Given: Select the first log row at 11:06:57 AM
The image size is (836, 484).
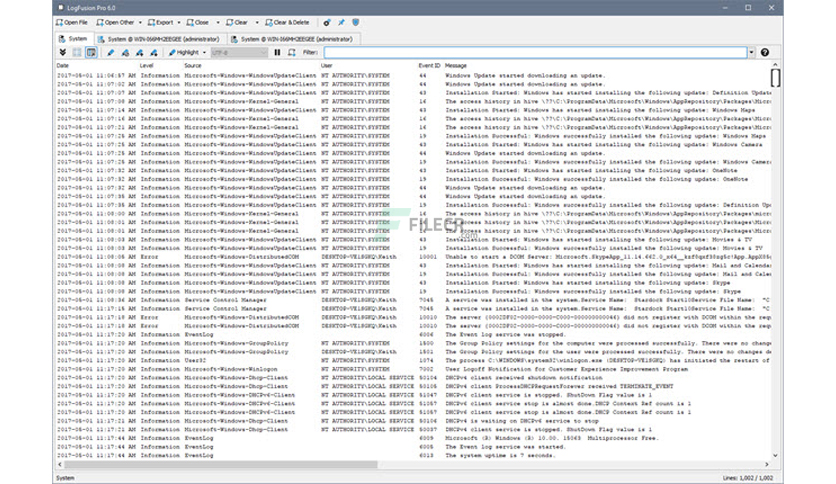Looking at the screenshot, I should point(413,76).
